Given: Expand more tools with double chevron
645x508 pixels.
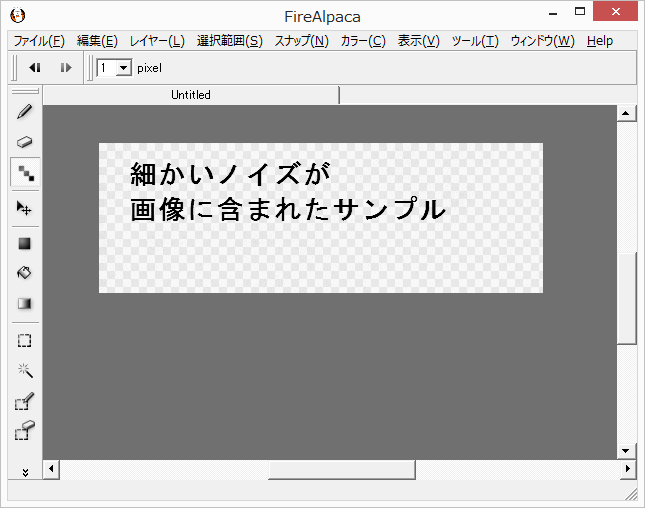Looking at the screenshot, I should (x=26, y=473).
